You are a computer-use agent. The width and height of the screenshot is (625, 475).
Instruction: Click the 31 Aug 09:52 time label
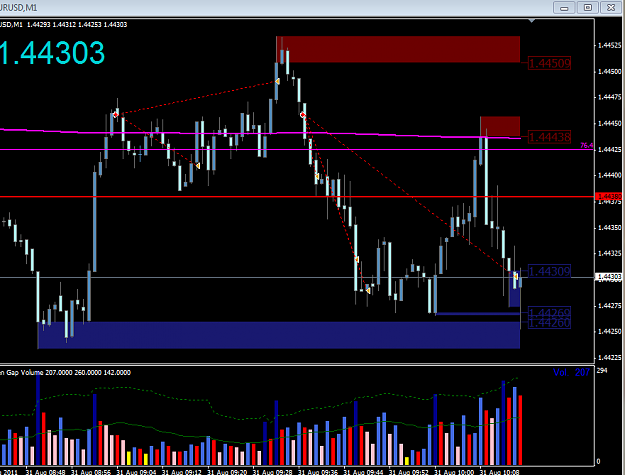[x=409, y=472]
